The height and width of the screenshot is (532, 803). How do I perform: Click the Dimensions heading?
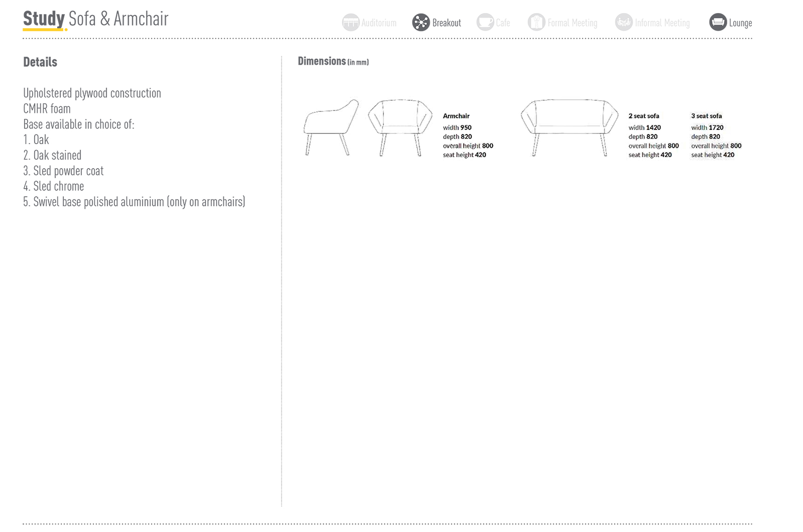click(322, 61)
